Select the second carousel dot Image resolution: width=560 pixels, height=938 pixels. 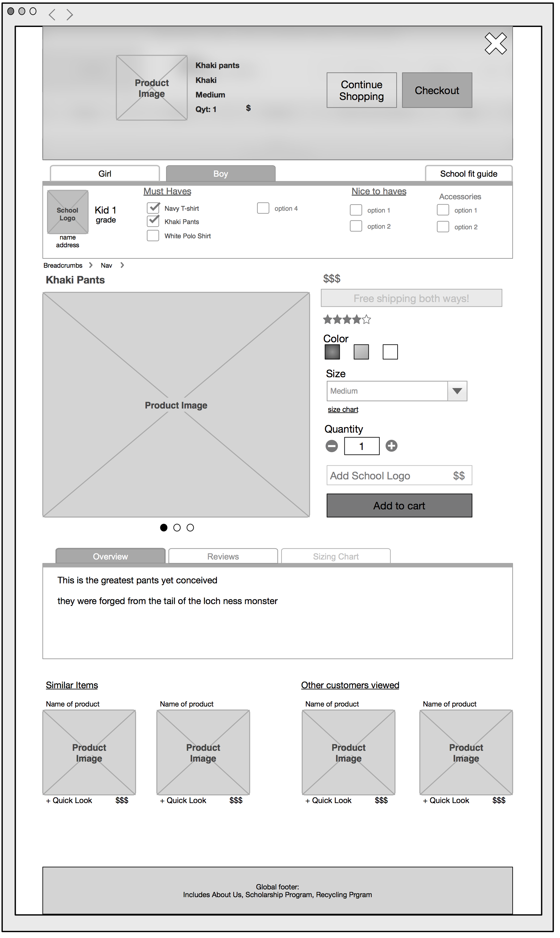(x=177, y=528)
